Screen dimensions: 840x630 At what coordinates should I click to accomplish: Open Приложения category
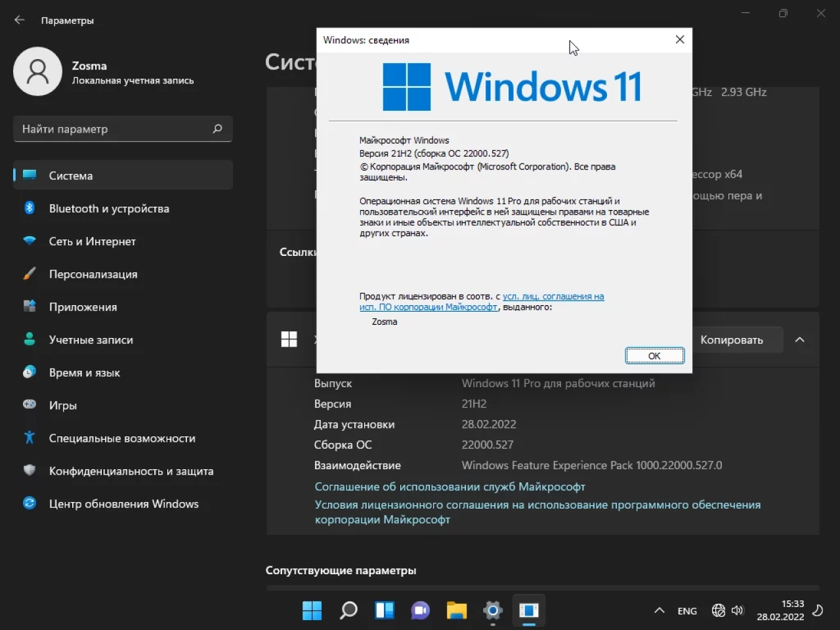tap(123, 306)
